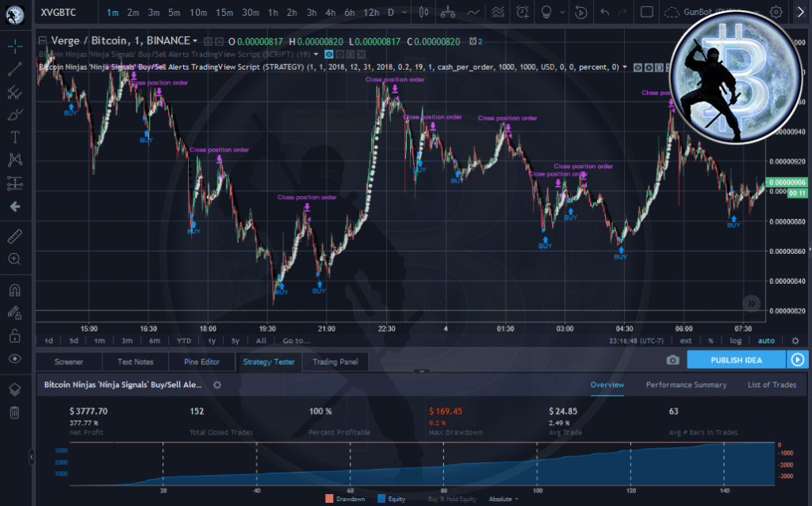This screenshot has height=506, width=812.
Task: Open the indicators wave icon
Action: pos(473,13)
